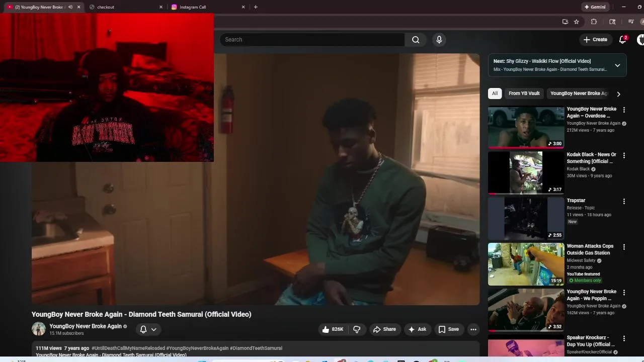The image size is (644, 362).
Task: Click the install app icon in address bar
Action: [x=565, y=22]
